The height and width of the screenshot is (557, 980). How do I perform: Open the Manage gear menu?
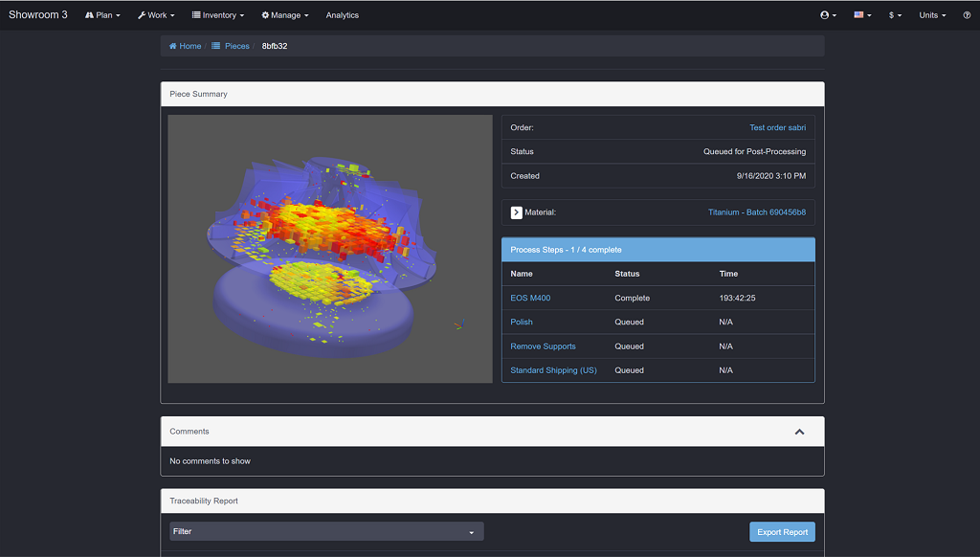click(285, 15)
